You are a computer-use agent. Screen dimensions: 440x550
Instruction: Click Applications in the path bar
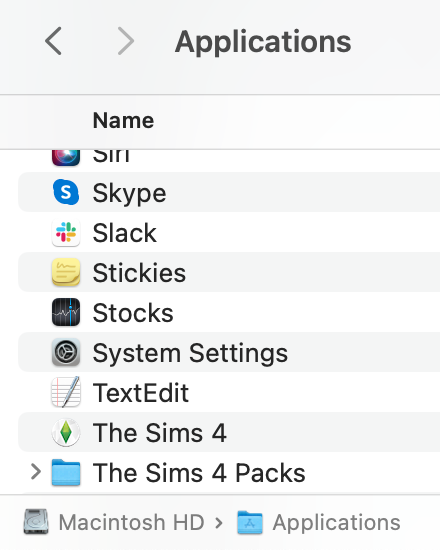[x=336, y=522]
